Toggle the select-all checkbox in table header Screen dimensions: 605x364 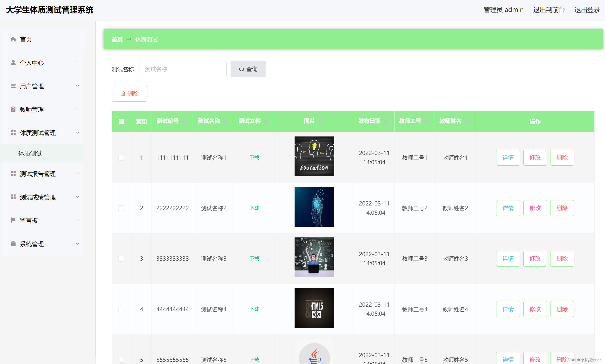[x=122, y=121]
